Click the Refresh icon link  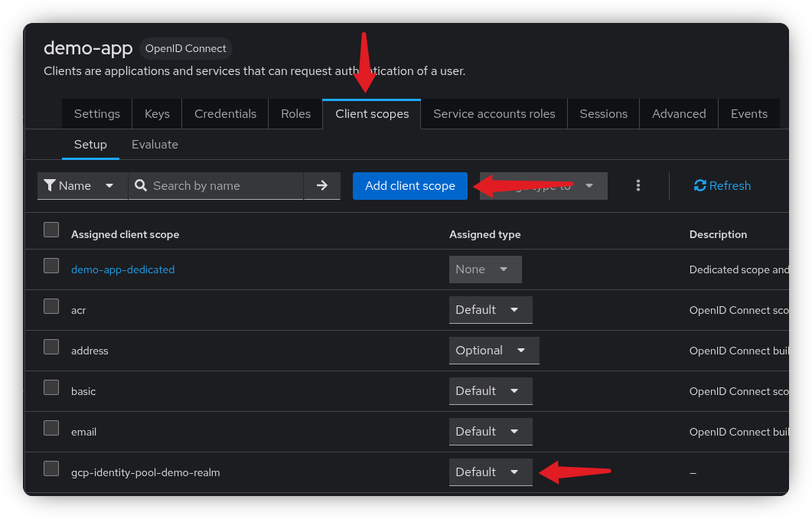click(699, 185)
